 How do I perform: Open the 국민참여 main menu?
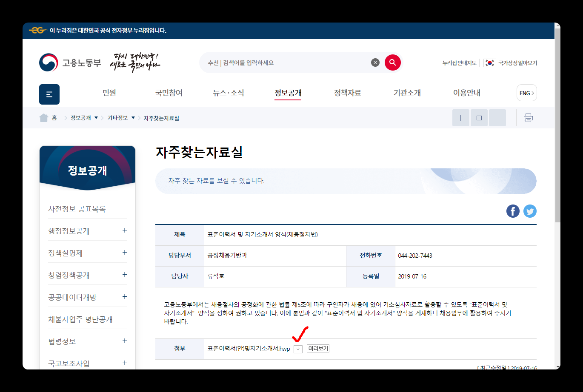click(x=169, y=93)
